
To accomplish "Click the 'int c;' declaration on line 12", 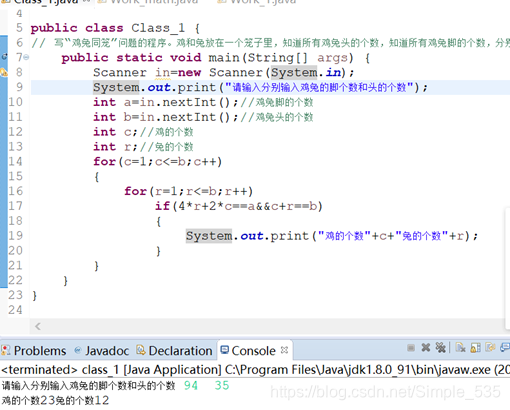I will click(115, 132).
